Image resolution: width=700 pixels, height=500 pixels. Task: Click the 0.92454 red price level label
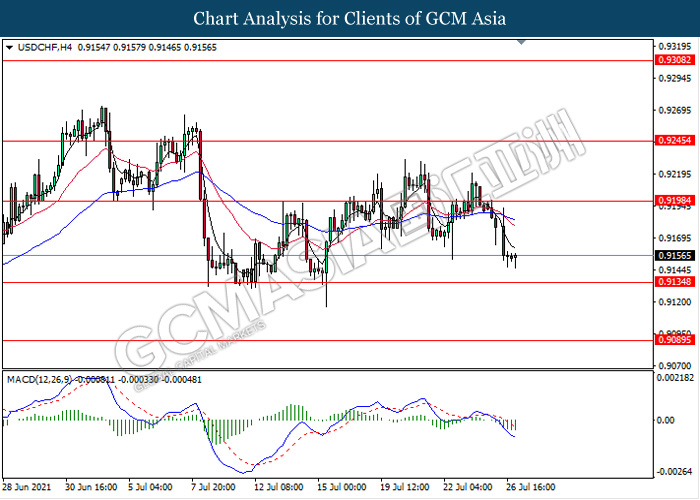tap(675, 141)
